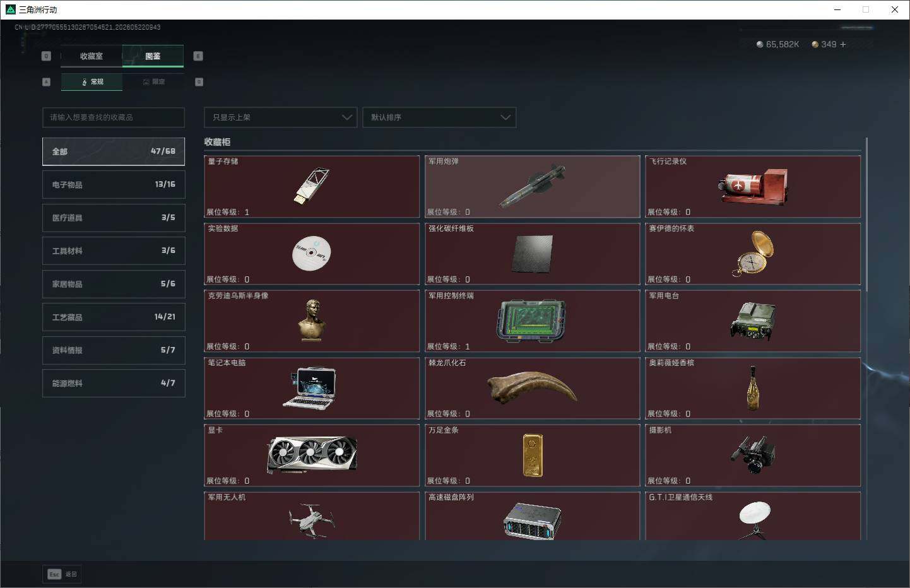
Task: Click the Q key hint icon
Action: 46,56
